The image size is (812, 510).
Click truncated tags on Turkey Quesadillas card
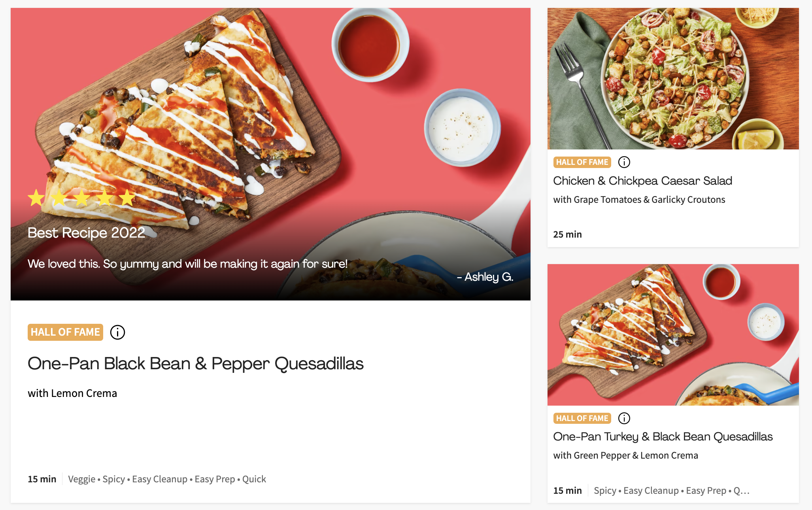click(672, 491)
